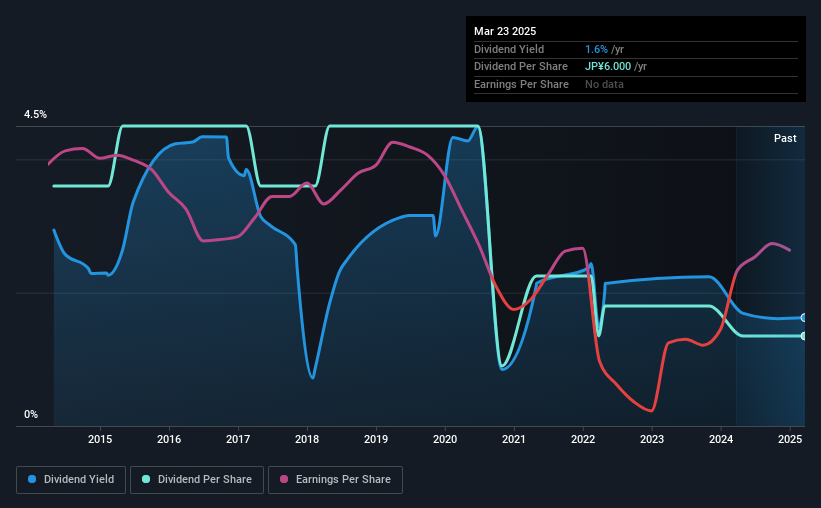Select the teal Dividend Per Share endpoint marker
The image size is (821, 508).
click(803, 336)
